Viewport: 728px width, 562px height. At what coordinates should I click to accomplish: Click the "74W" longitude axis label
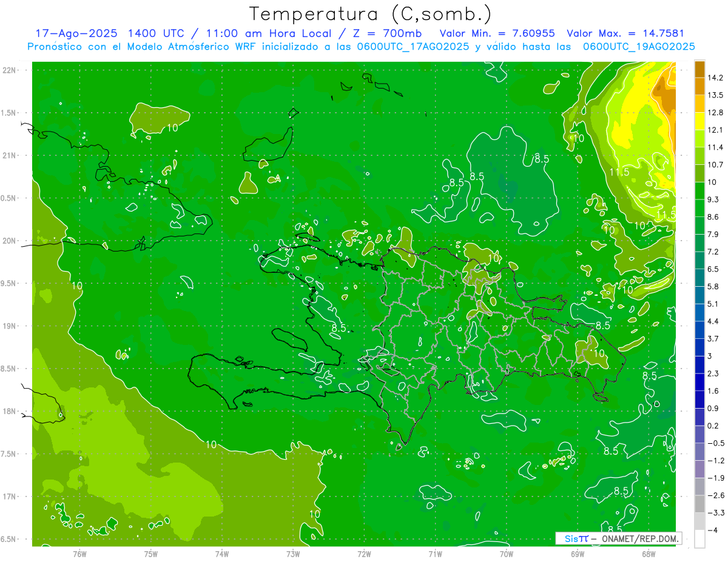[222, 554]
